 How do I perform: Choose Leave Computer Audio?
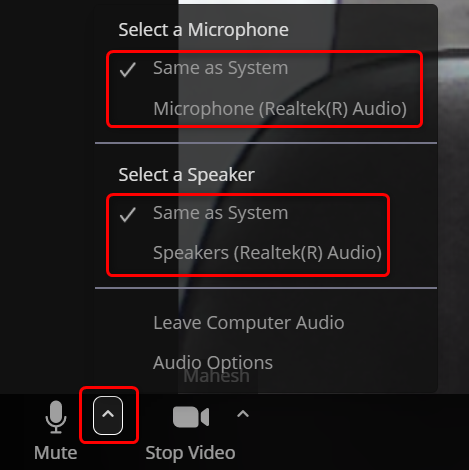point(249,323)
